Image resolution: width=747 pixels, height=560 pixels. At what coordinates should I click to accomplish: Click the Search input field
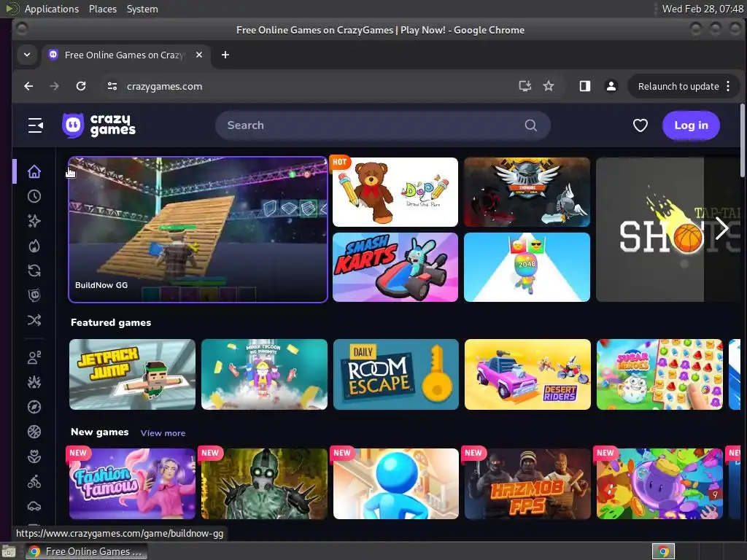[382, 125]
